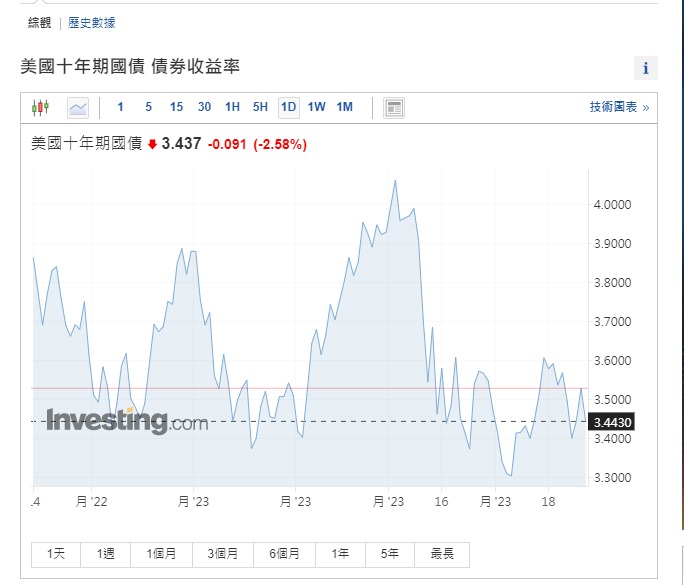Open the 技術圖表 link
This screenshot has width=684, height=585.
[x=619, y=107]
